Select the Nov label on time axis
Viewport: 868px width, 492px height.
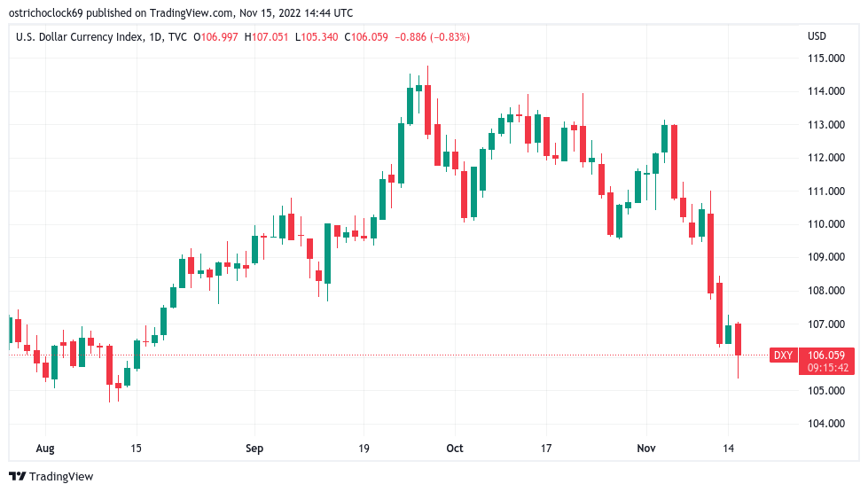tap(646, 449)
